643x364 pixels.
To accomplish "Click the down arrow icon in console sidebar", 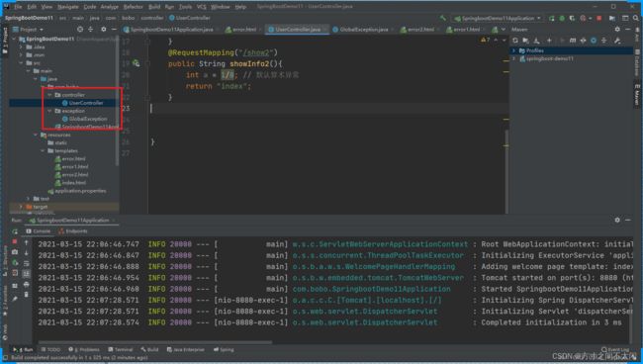I will coord(27,253).
